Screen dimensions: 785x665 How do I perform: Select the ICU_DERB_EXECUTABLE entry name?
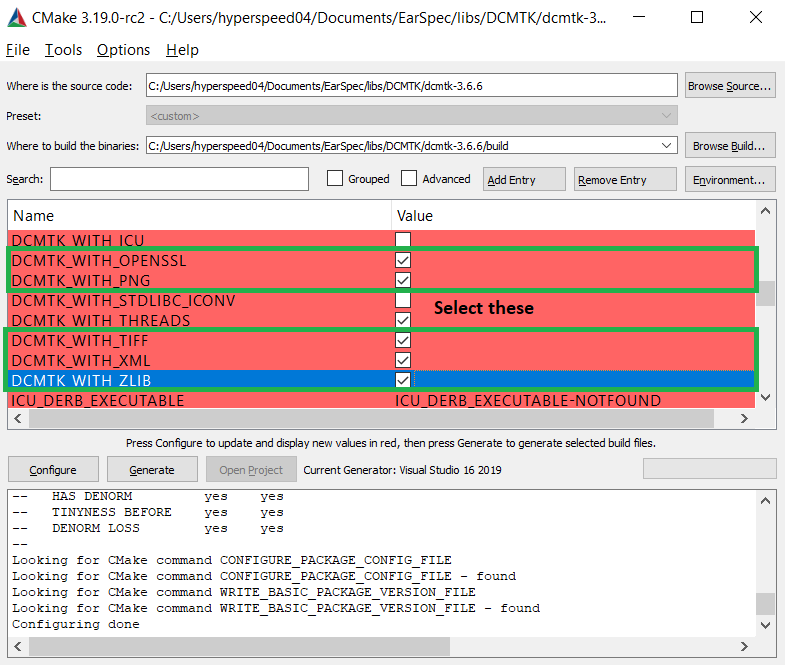98,401
